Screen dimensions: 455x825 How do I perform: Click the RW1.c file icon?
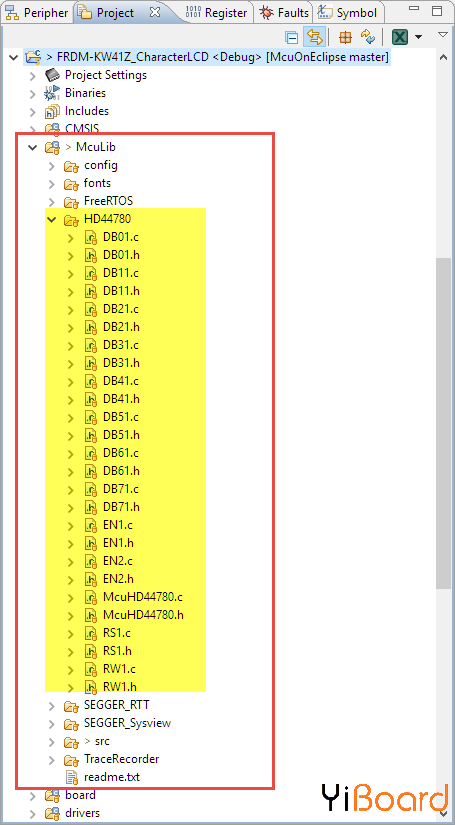point(90,670)
